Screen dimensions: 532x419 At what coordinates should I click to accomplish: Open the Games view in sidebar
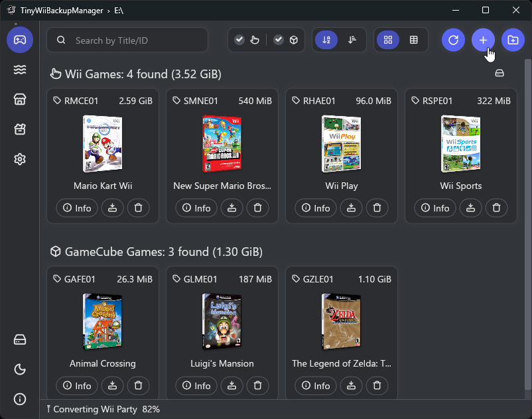click(20, 40)
